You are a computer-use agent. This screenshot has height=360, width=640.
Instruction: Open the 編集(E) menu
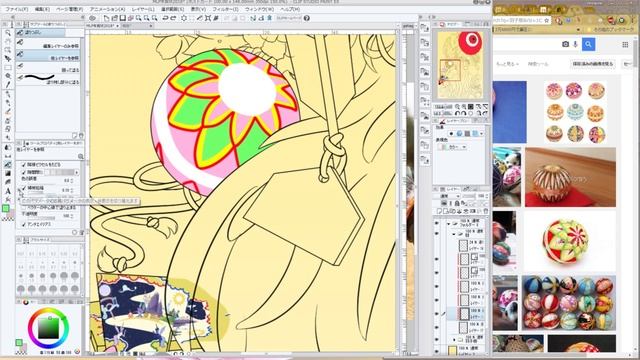(x=42, y=9)
